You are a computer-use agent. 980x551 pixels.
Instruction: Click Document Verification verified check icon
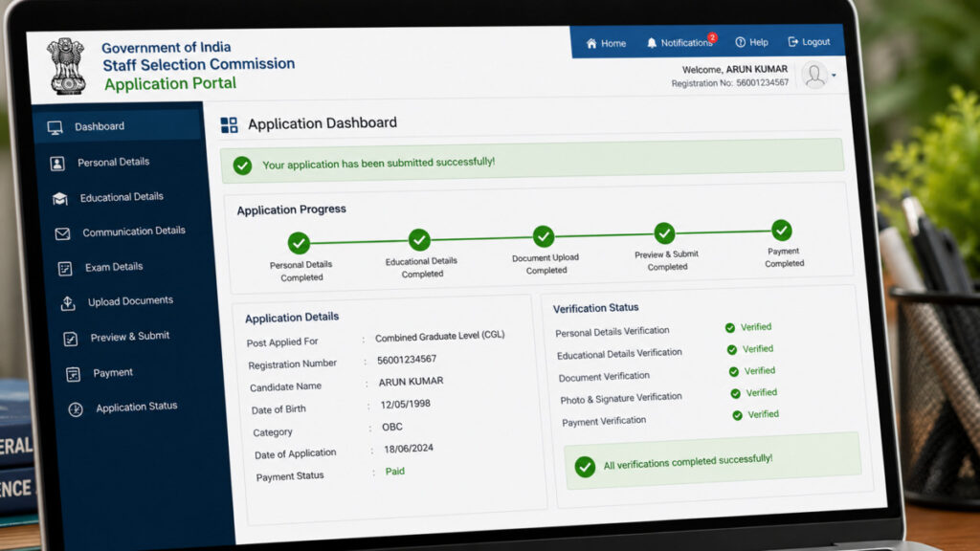(x=734, y=372)
